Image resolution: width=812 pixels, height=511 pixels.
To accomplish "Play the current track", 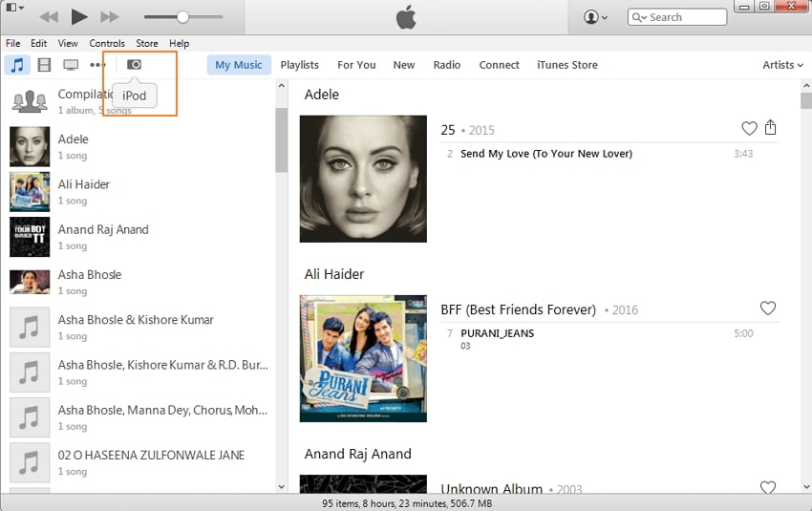I will coord(78,16).
